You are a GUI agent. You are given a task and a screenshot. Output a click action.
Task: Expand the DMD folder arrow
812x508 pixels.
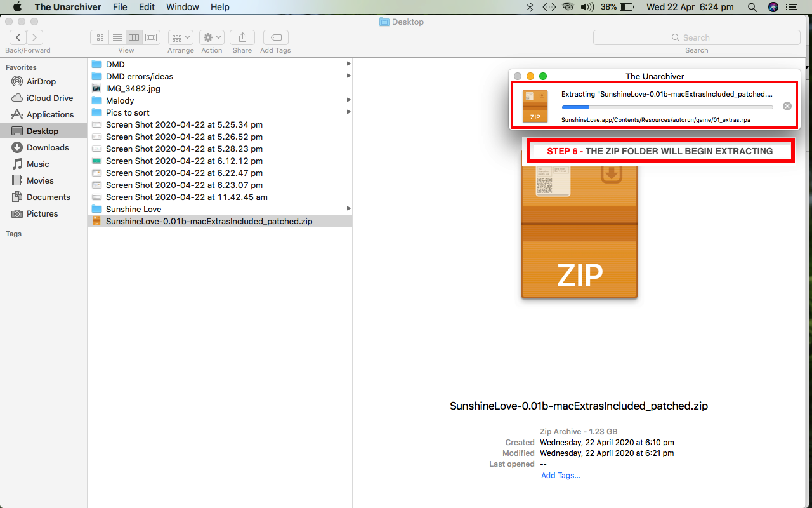[x=348, y=64]
